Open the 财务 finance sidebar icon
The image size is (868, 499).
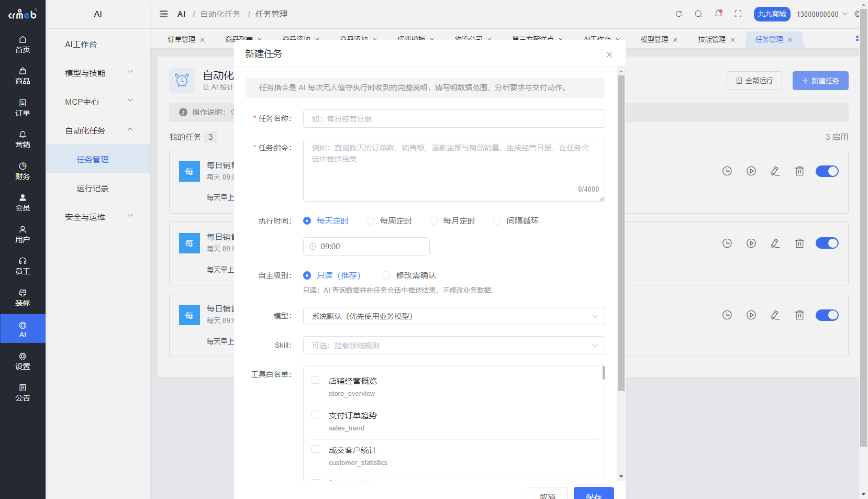point(23,171)
